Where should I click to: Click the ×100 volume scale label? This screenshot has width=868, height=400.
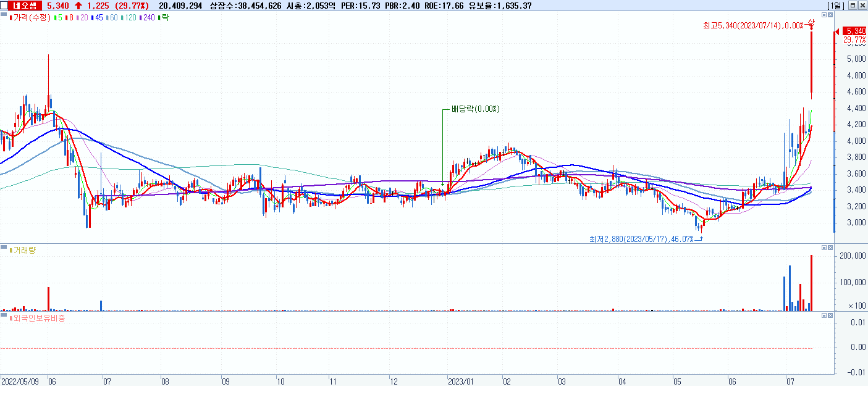pos(856,306)
